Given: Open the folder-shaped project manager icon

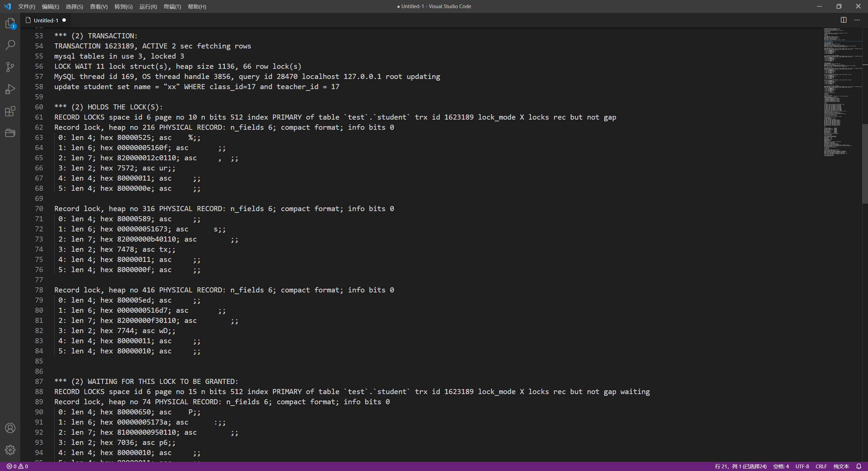Looking at the screenshot, I should pos(10,133).
